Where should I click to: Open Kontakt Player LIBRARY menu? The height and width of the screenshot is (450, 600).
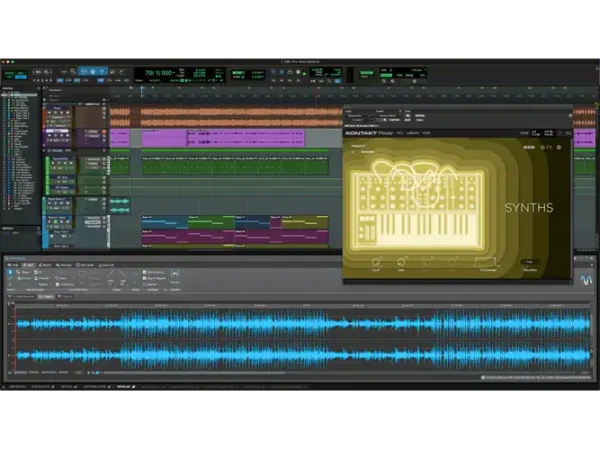pos(412,133)
